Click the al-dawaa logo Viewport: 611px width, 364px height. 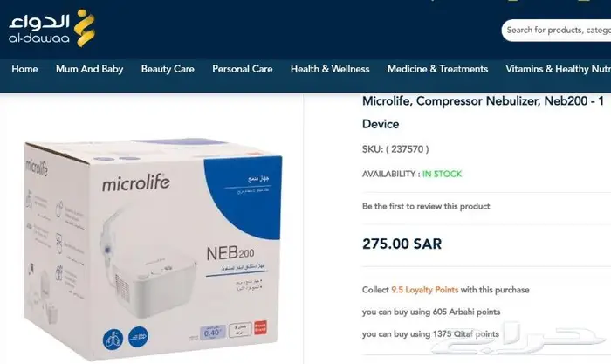tap(51, 28)
